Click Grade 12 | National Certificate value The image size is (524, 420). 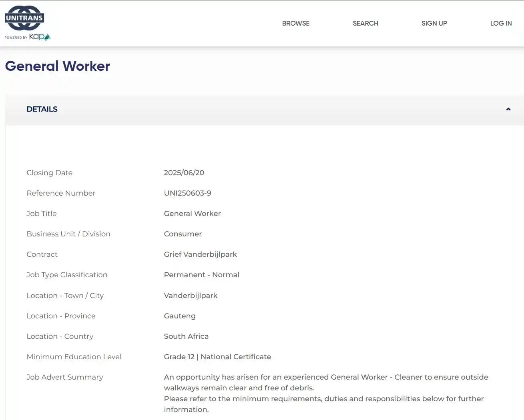pos(217,357)
